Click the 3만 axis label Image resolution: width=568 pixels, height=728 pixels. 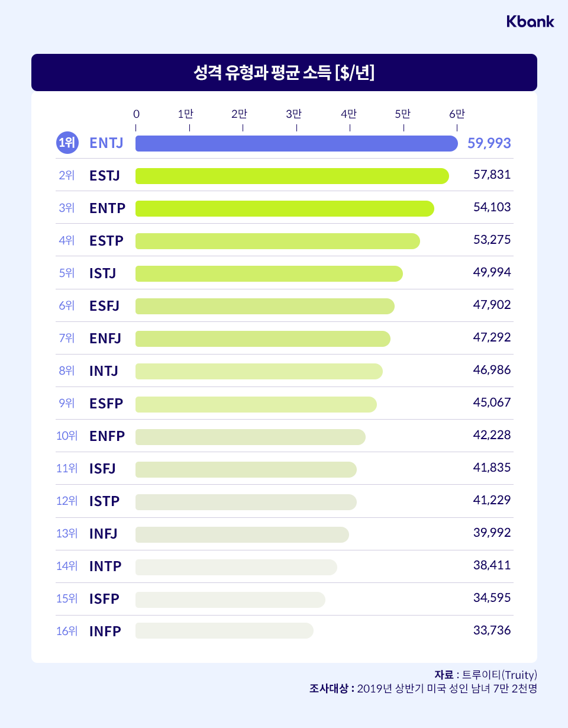(x=294, y=114)
